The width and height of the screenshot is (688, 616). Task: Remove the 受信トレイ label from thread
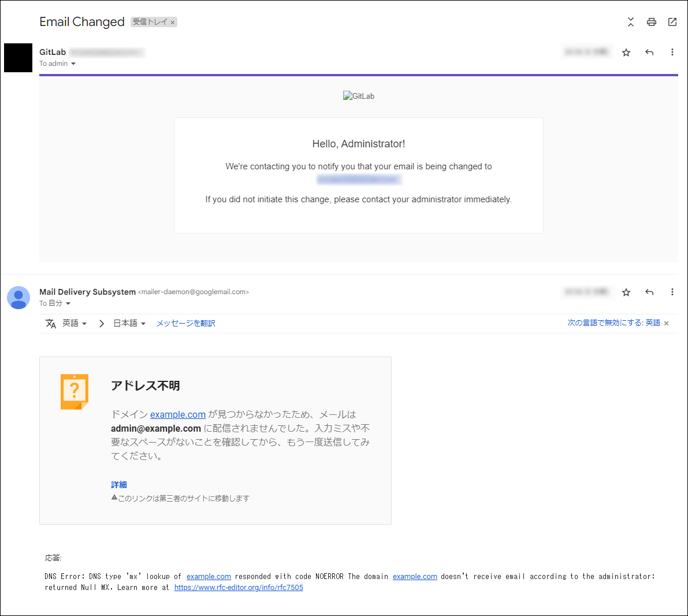(x=172, y=23)
